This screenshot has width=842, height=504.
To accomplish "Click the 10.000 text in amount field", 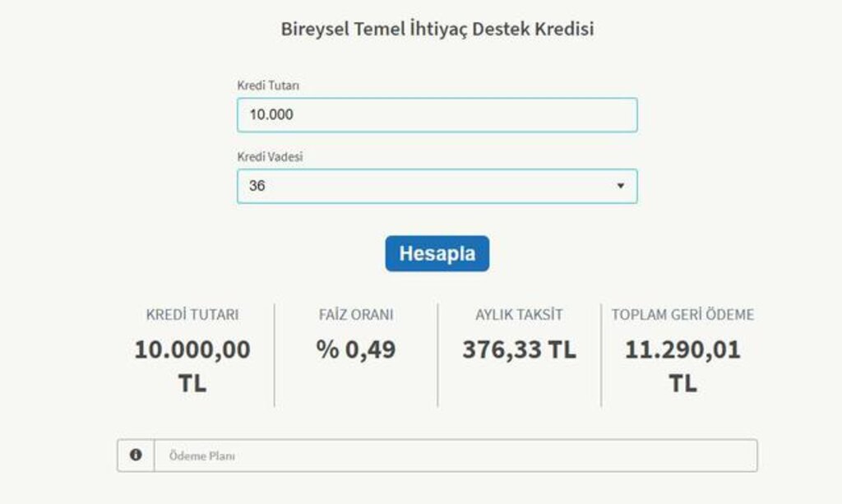I will tap(271, 114).
